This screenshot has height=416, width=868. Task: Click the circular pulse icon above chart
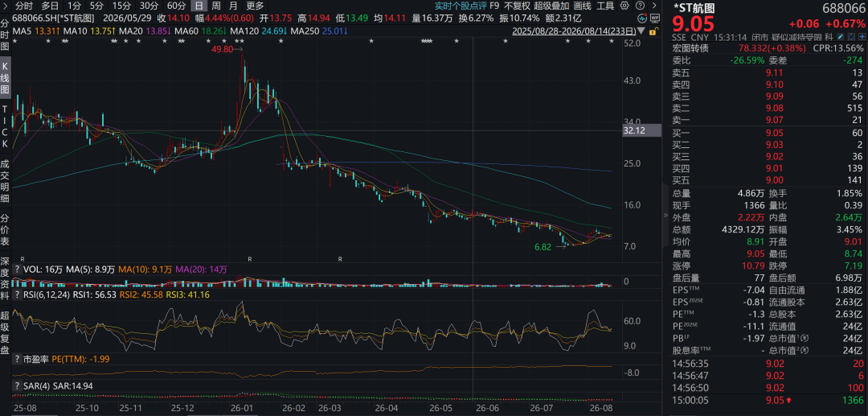coord(642,19)
